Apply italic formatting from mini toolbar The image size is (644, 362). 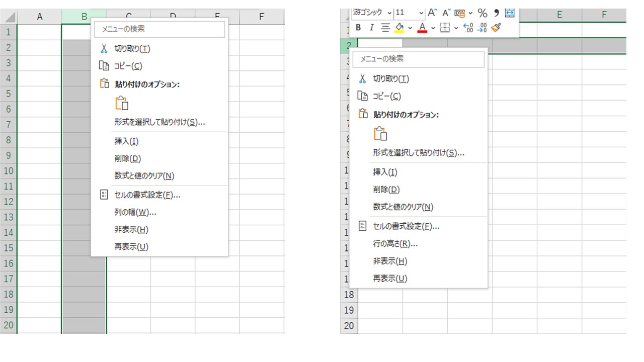(372, 28)
